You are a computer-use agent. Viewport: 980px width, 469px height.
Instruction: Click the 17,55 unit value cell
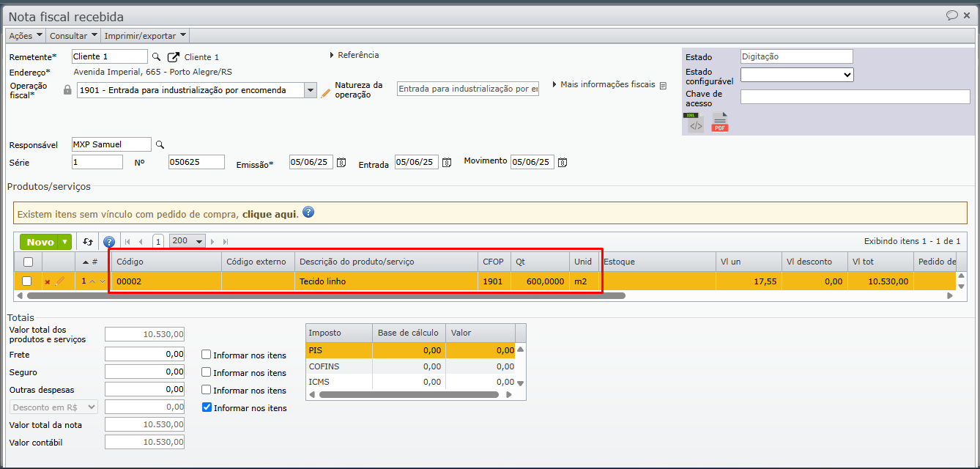[x=749, y=281]
